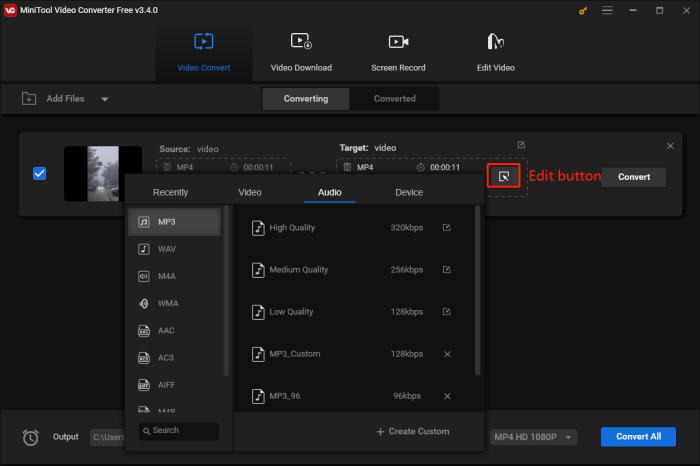The image size is (700, 466).
Task: Select High Quality 320kbps preset
Action: pos(353,228)
